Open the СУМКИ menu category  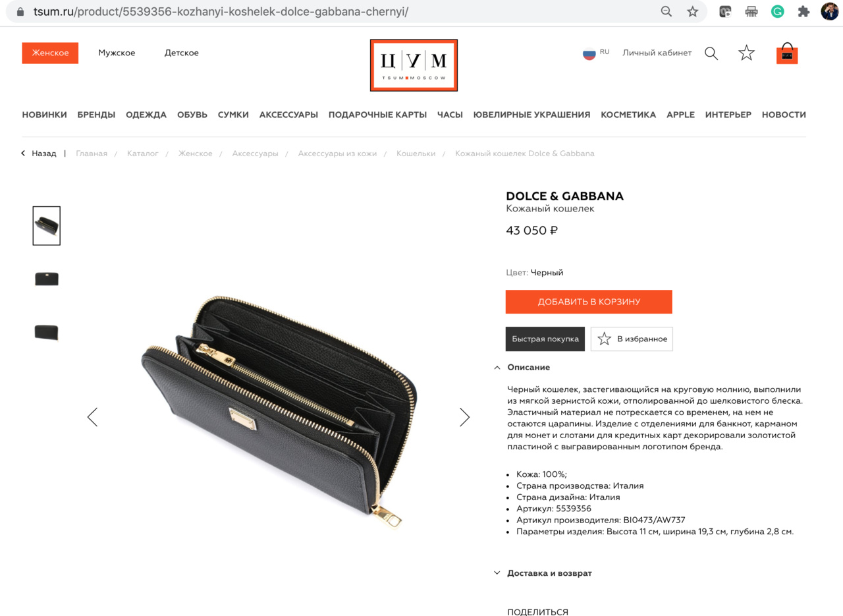(233, 115)
